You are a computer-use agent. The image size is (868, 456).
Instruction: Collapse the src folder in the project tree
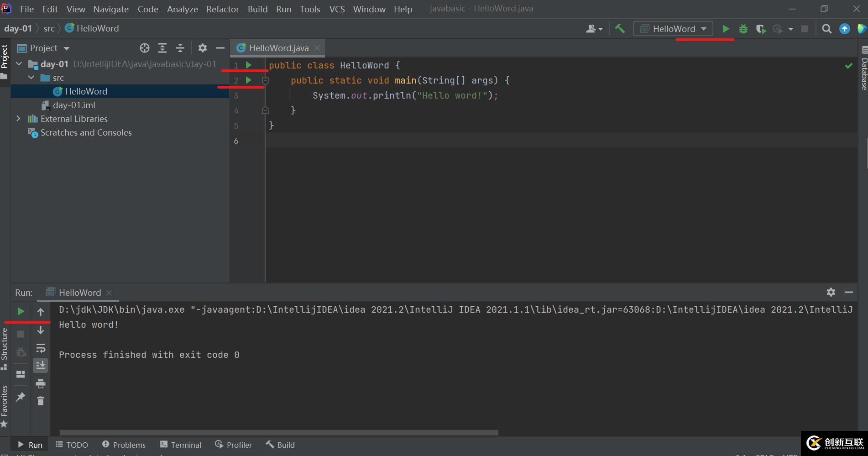point(31,78)
